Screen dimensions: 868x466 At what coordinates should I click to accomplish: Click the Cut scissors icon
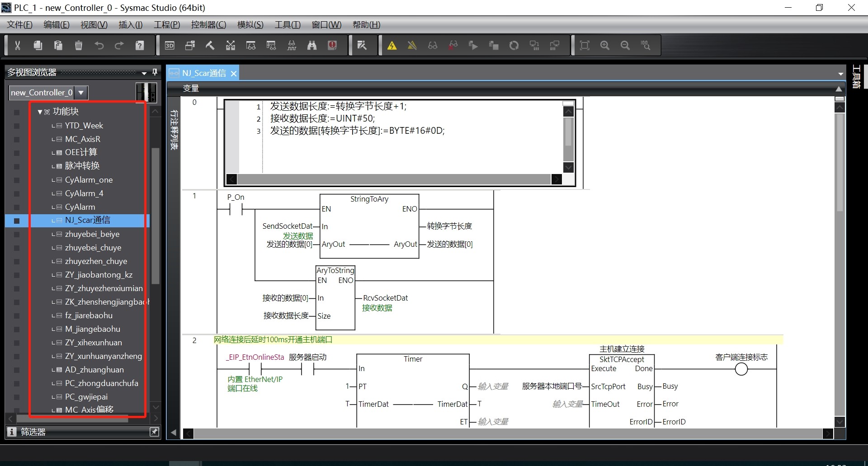pos(18,45)
